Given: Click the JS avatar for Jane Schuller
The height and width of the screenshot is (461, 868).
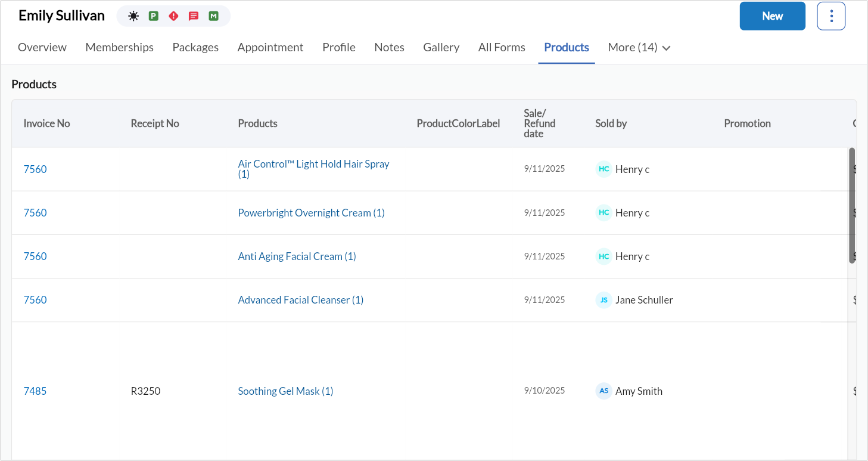Looking at the screenshot, I should pos(603,299).
